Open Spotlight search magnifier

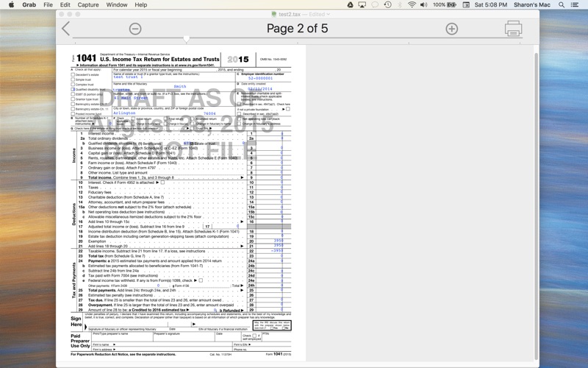pos(562,4)
